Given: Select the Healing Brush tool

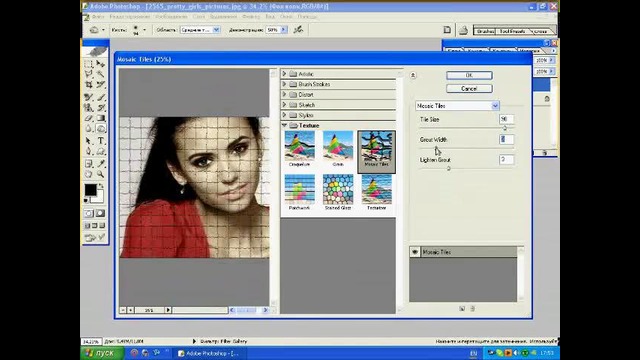Looking at the screenshot, I should point(89,97).
